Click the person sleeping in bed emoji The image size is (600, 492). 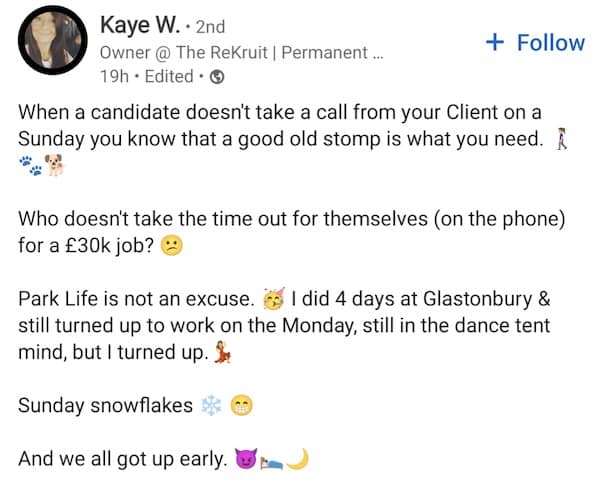tap(271, 461)
